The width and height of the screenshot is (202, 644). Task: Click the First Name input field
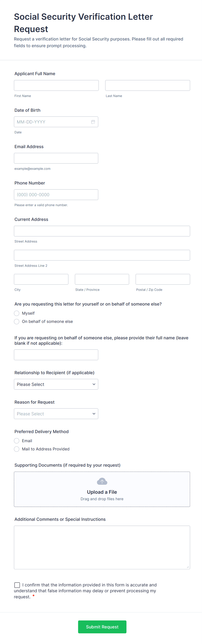point(56,86)
